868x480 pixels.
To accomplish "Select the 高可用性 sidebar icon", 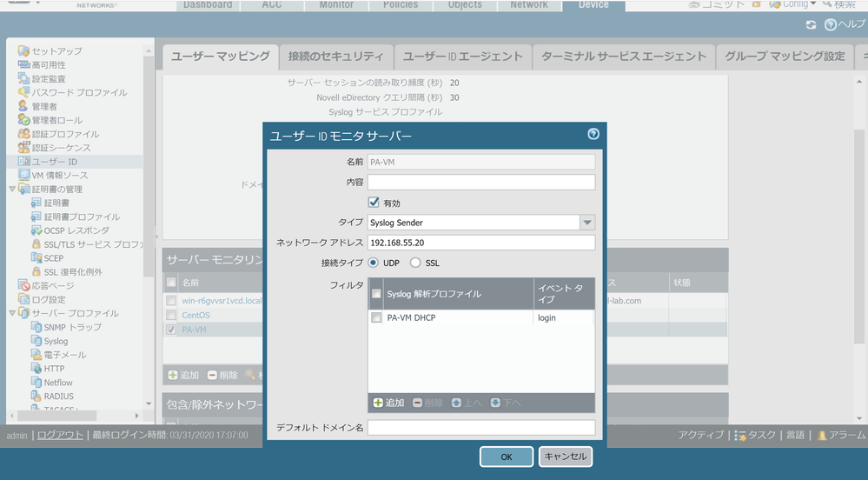I will (23, 65).
